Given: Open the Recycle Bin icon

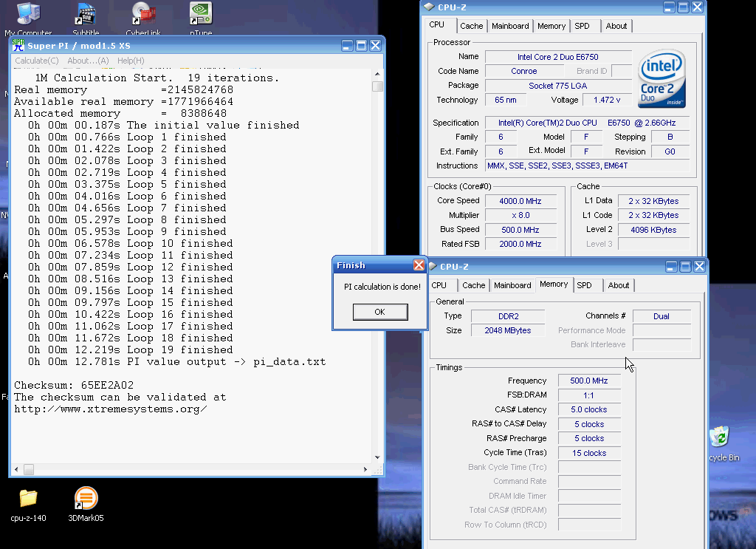Looking at the screenshot, I should coord(719,437).
